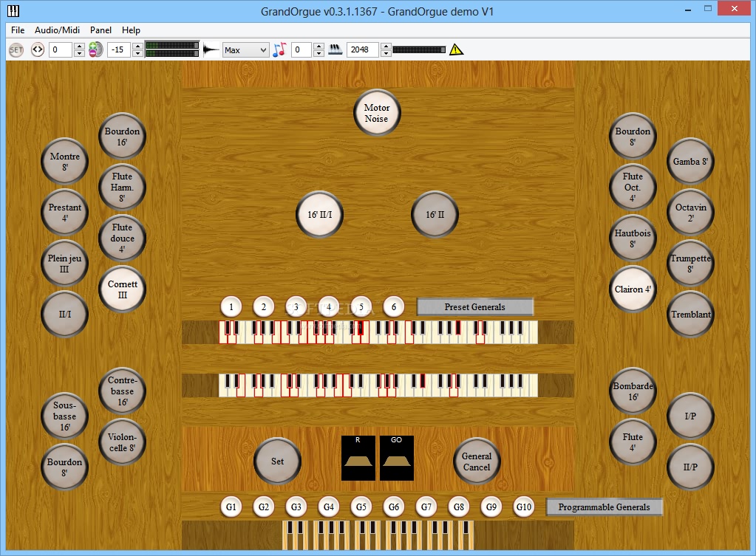Toggle the Trumpette 8' stop
Viewport: 756px width, 556px height.
tap(690, 264)
